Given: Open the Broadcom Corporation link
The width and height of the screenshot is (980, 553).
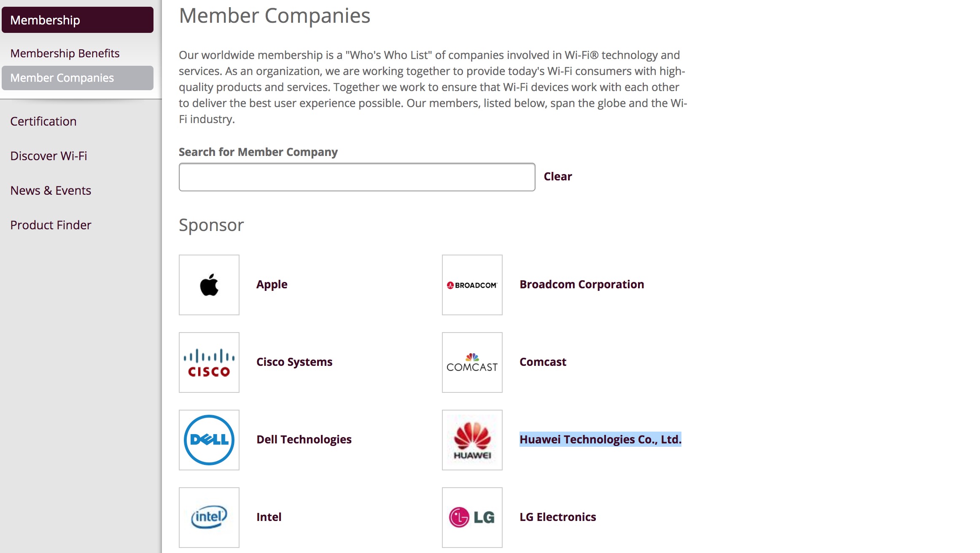Looking at the screenshot, I should pyautogui.click(x=582, y=285).
